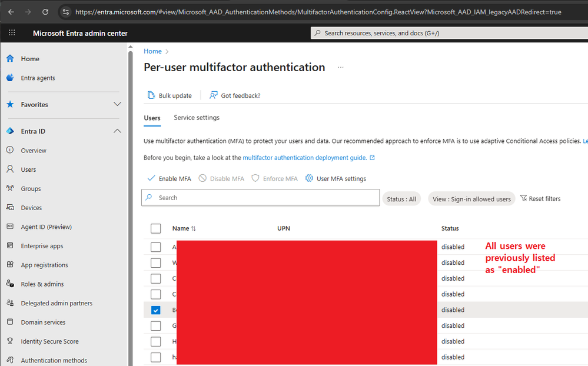Viewport: 588px width, 366px height.
Task: Click the browser address bar URL
Action: [x=318, y=12]
